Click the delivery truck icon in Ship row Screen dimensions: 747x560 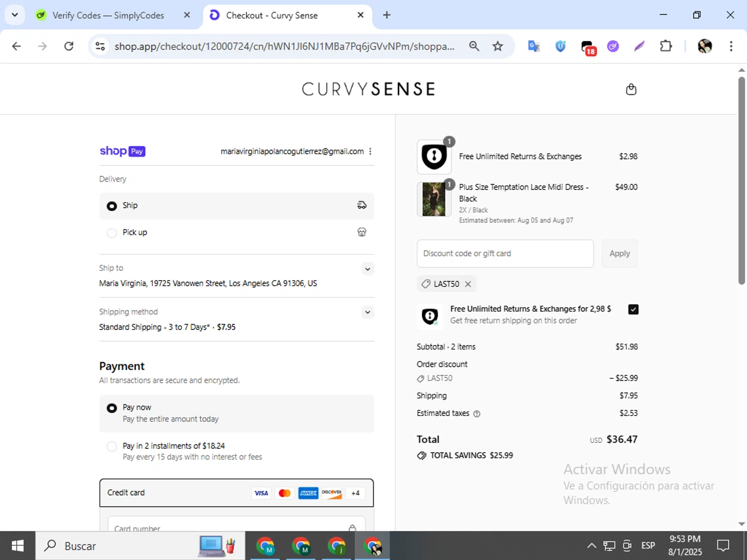tap(362, 205)
